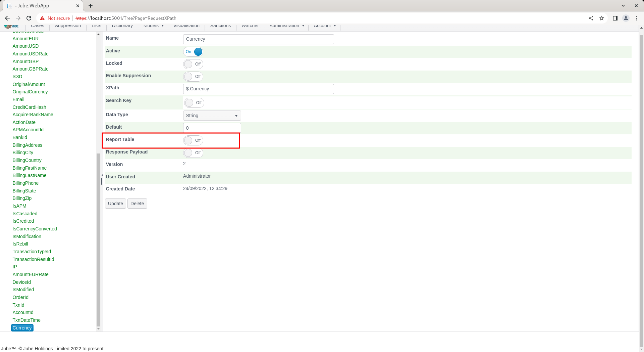
Task: Go back to the previous page
Action: coord(7,18)
